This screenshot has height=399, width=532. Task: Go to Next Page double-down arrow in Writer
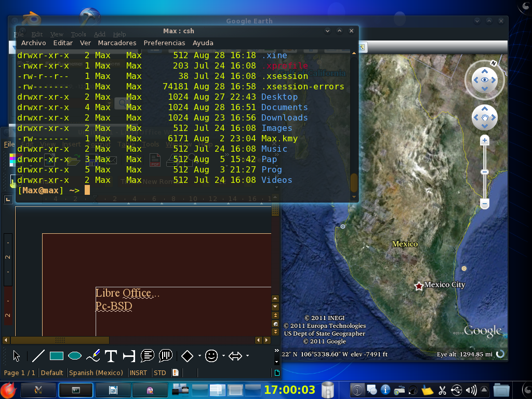[275, 332]
